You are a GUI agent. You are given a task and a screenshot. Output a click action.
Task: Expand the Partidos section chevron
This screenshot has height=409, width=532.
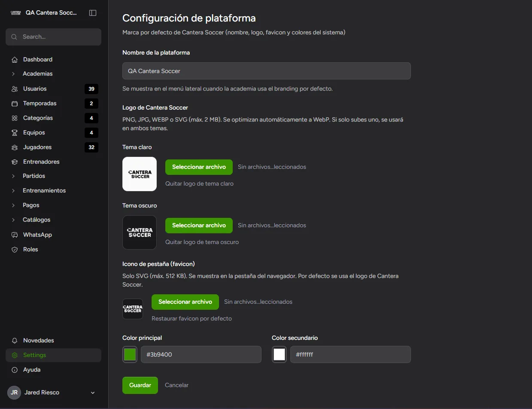tap(14, 176)
